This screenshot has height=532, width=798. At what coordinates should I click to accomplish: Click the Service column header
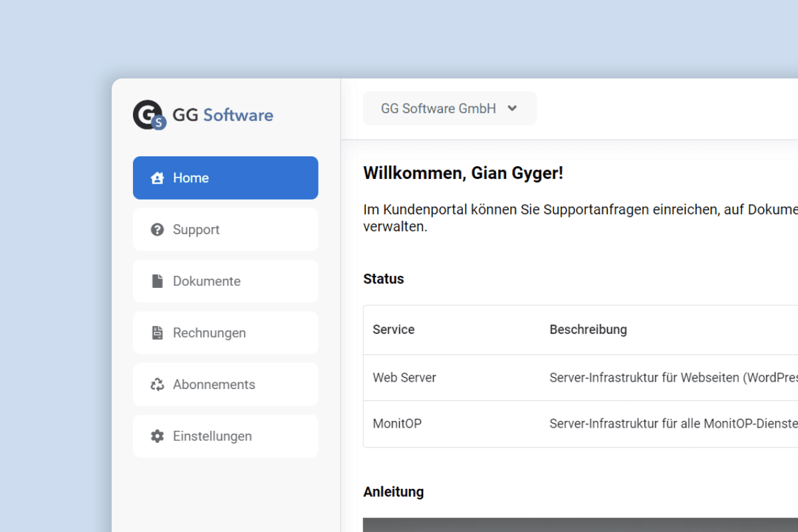394,329
